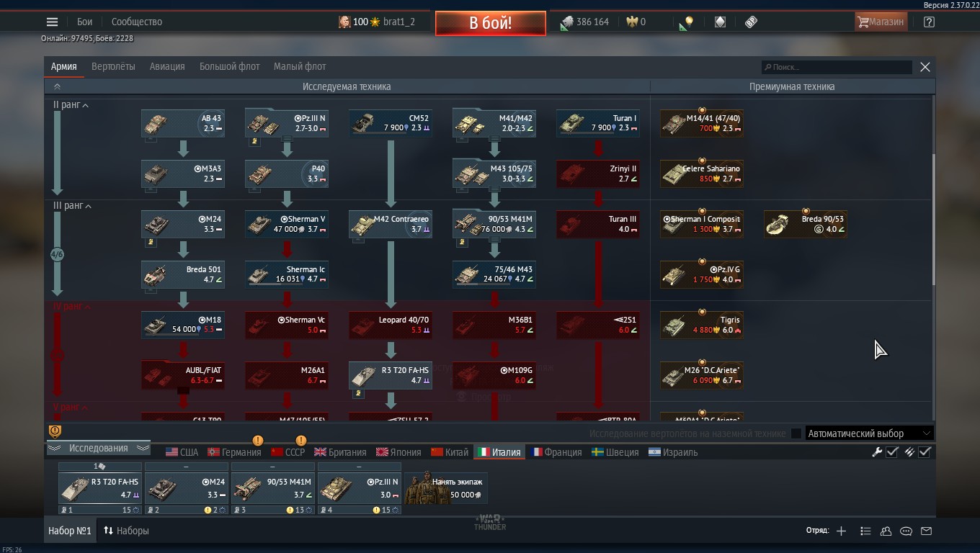Image resolution: width=980 pixels, height=553 pixels.
Task: Open the Магазин shop button
Action: (x=880, y=22)
